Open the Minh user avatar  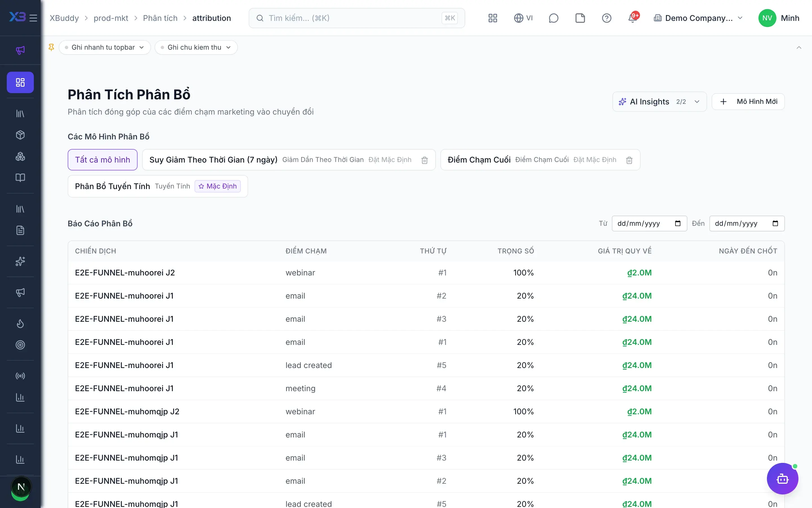click(x=767, y=18)
